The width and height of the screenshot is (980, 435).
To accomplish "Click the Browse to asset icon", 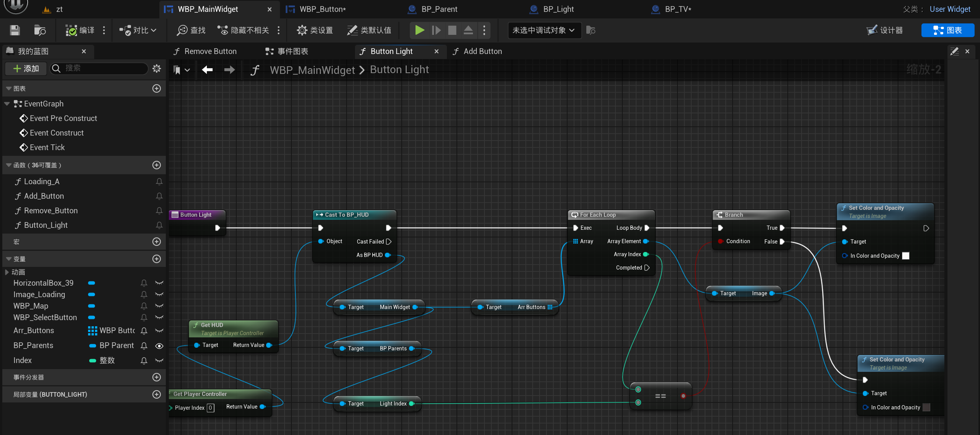I will pos(40,30).
